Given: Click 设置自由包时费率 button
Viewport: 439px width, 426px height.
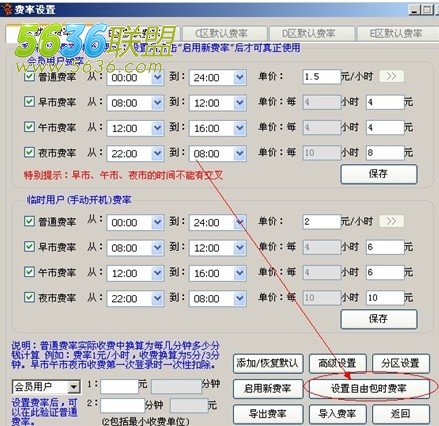Looking at the screenshot, I should pos(369,388).
